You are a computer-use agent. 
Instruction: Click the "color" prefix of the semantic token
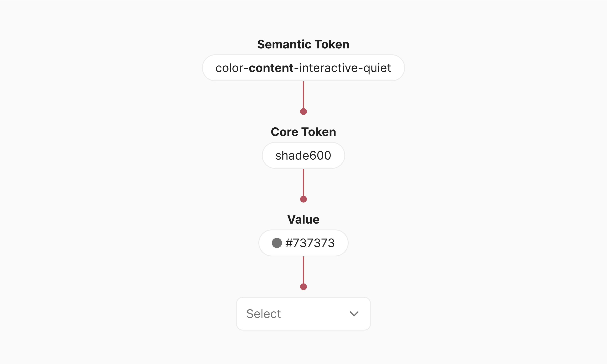(x=229, y=68)
